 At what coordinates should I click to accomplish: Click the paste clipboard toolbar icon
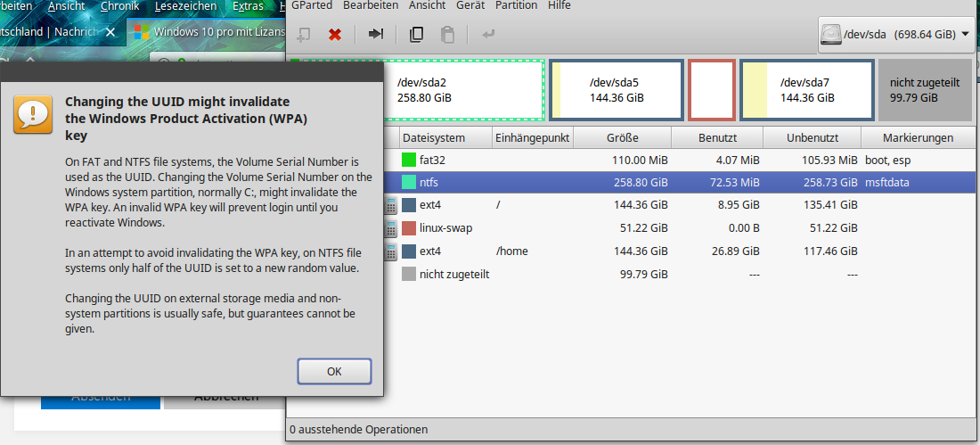tap(447, 35)
